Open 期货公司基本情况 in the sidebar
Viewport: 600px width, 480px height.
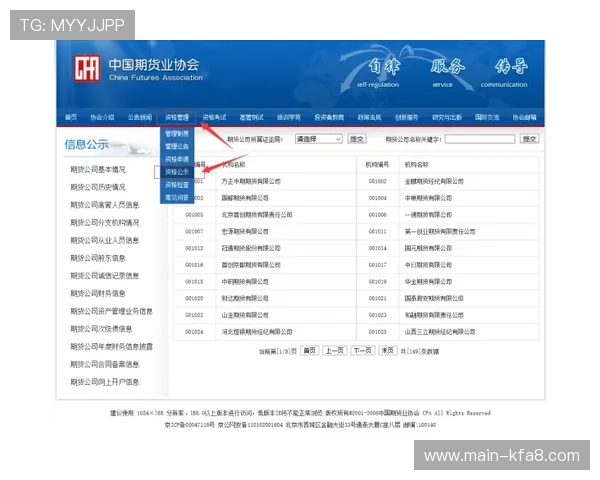click(98, 169)
